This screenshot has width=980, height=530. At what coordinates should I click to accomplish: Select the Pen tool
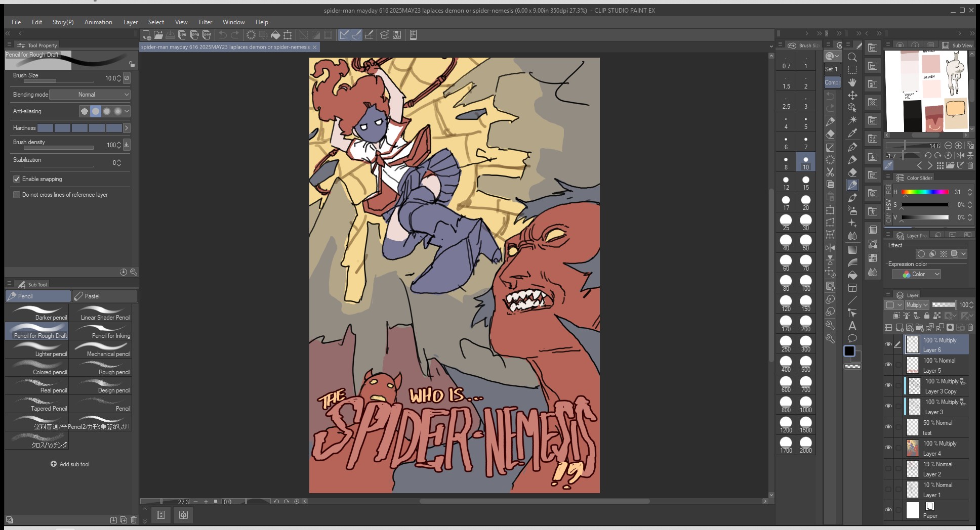tap(852, 147)
